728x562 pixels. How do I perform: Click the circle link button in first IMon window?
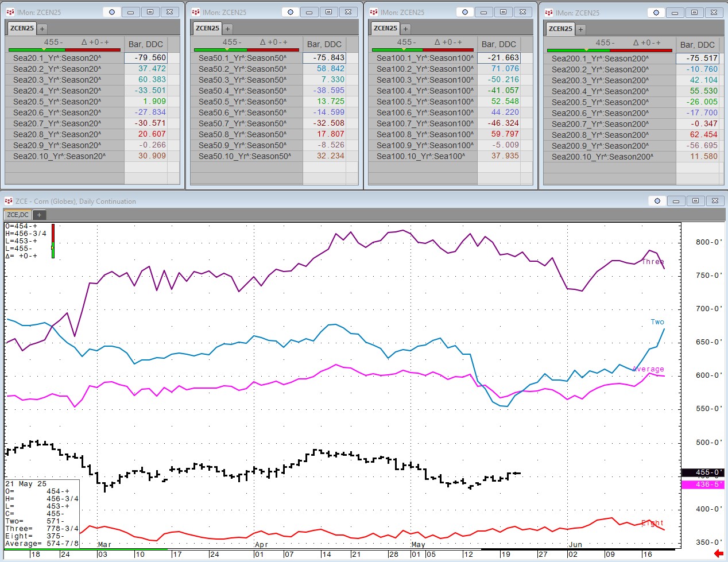point(112,12)
